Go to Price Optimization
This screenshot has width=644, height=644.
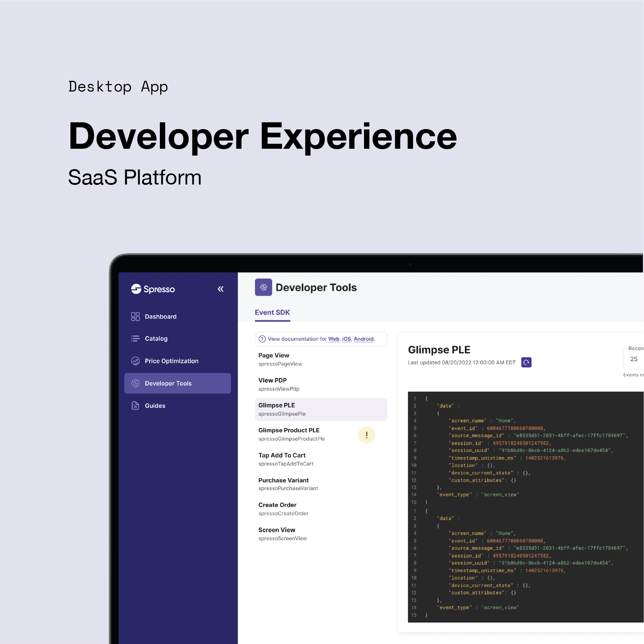tap(177, 361)
